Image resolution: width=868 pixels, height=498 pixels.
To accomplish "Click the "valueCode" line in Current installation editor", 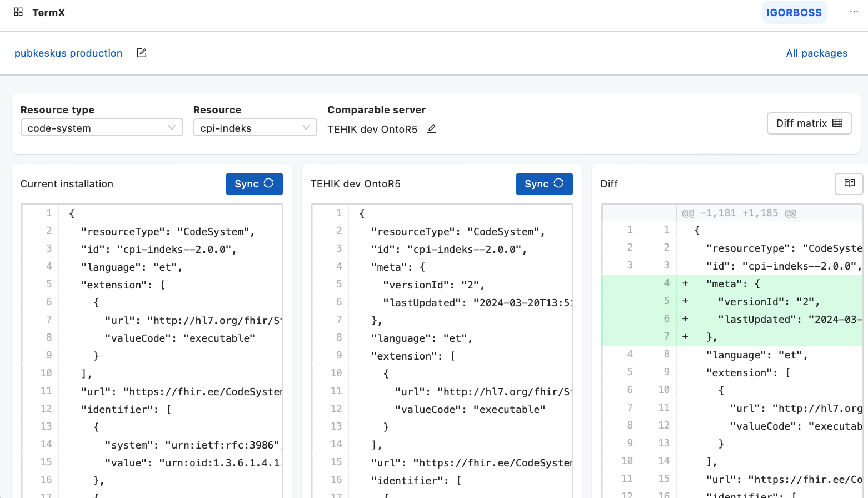I will (x=179, y=338).
